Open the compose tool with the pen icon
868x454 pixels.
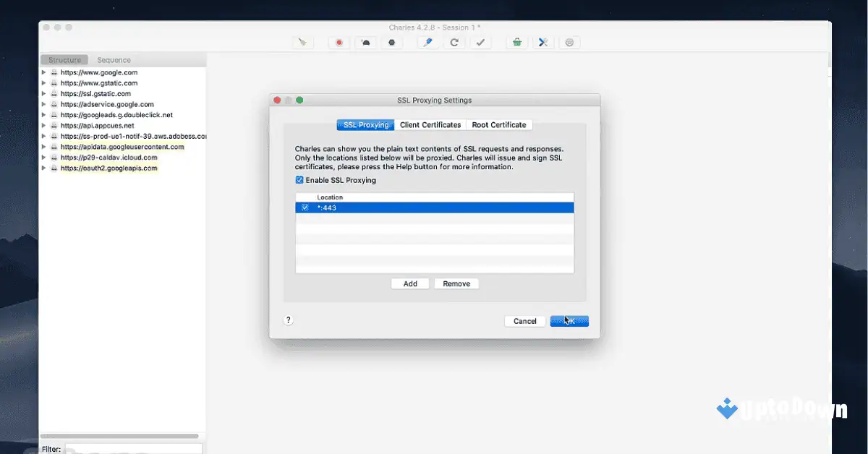[x=427, y=42]
